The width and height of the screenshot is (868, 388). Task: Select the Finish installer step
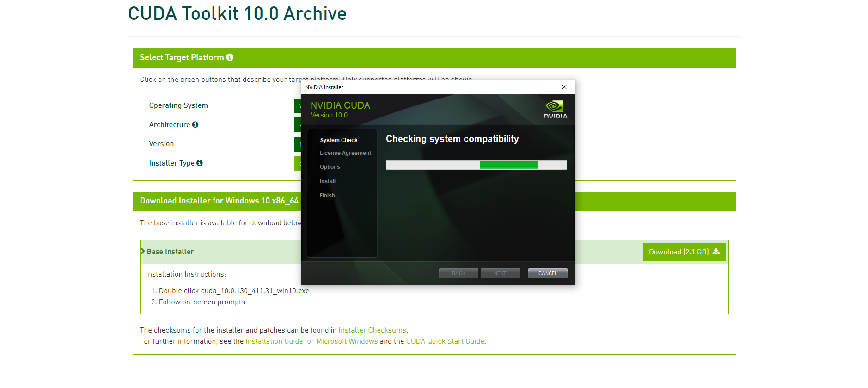tap(327, 196)
